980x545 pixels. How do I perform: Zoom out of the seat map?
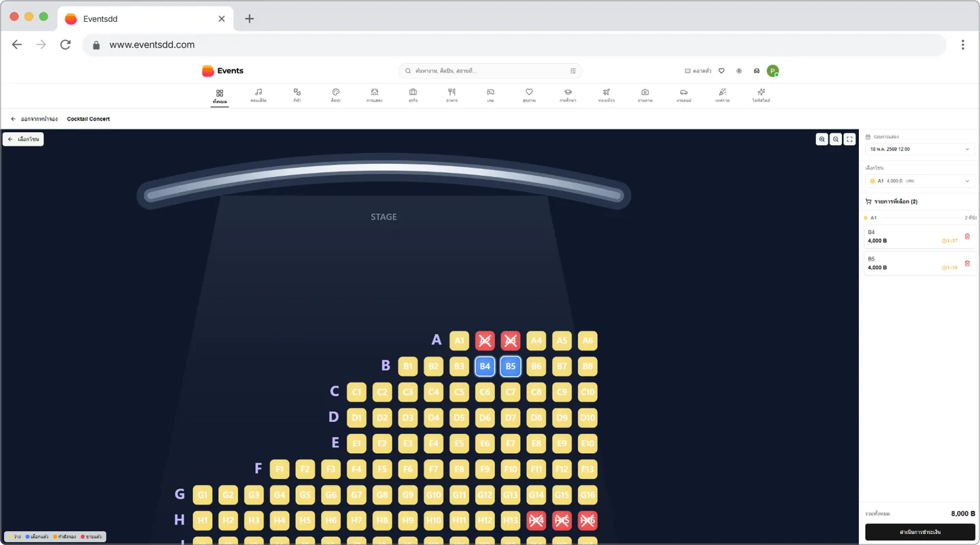836,139
